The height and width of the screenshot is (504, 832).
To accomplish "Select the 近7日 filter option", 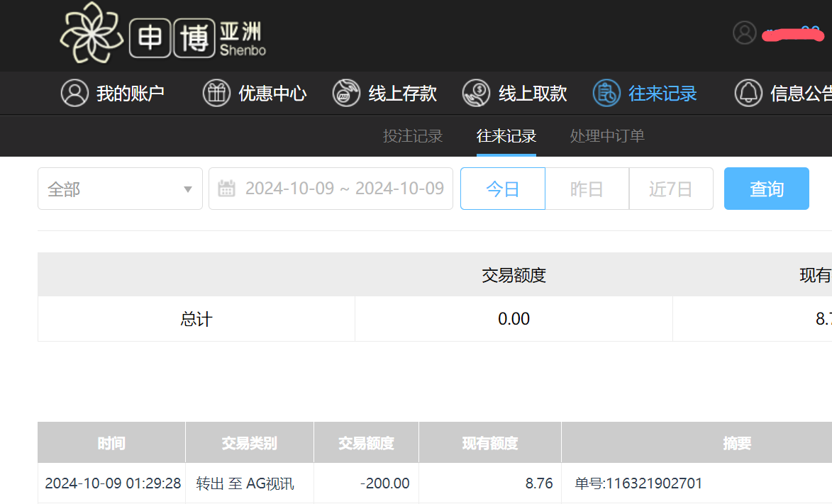I will pyautogui.click(x=670, y=188).
